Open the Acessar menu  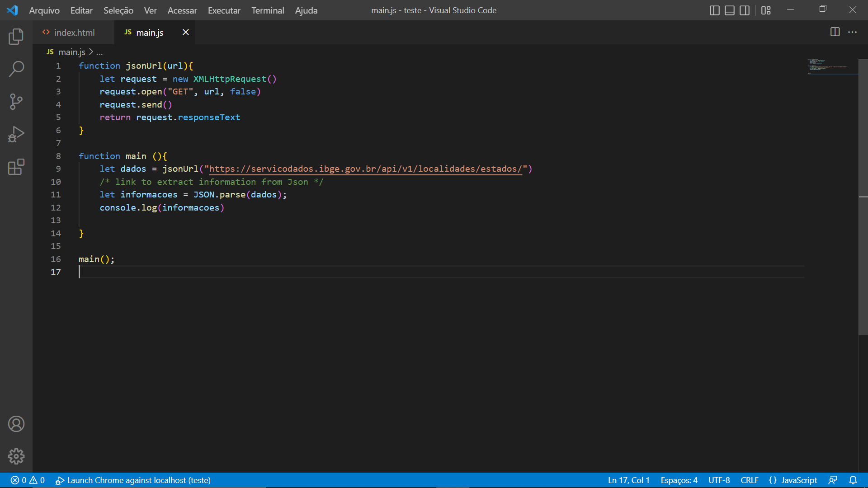pyautogui.click(x=182, y=10)
